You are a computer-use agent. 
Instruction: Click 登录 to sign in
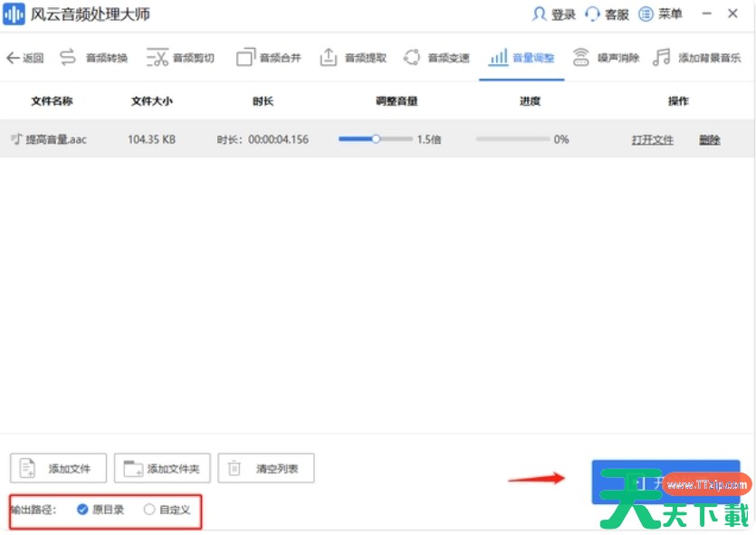coord(555,14)
